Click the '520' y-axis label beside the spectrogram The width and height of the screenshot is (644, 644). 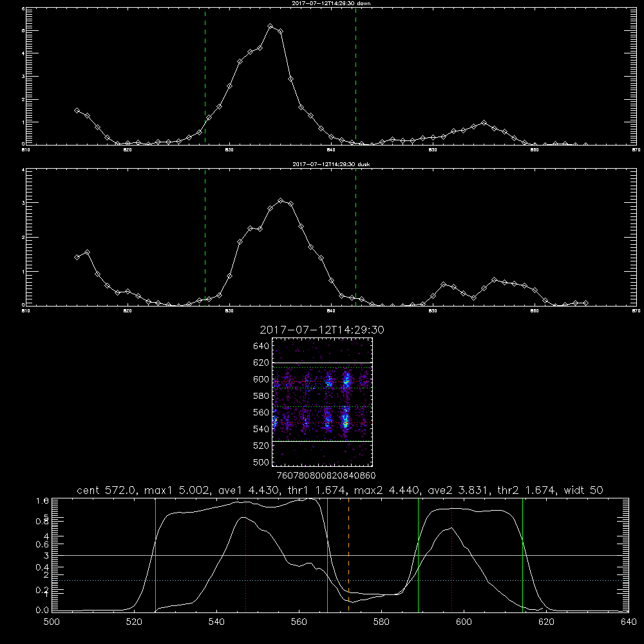261,446
